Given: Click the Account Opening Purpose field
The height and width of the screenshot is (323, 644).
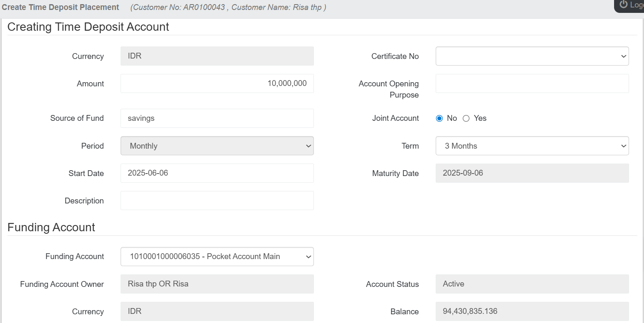Looking at the screenshot, I should (x=532, y=83).
